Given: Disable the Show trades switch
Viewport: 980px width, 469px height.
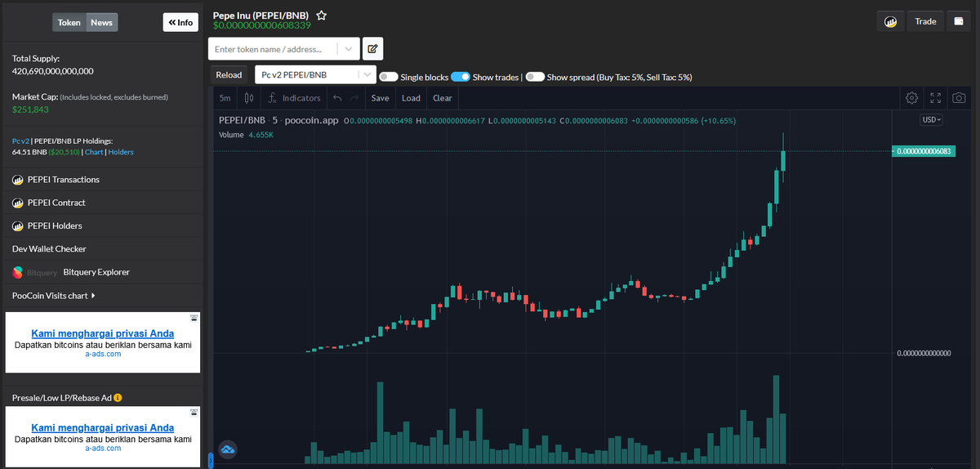Looking at the screenshot, I should tap(461, 77).
